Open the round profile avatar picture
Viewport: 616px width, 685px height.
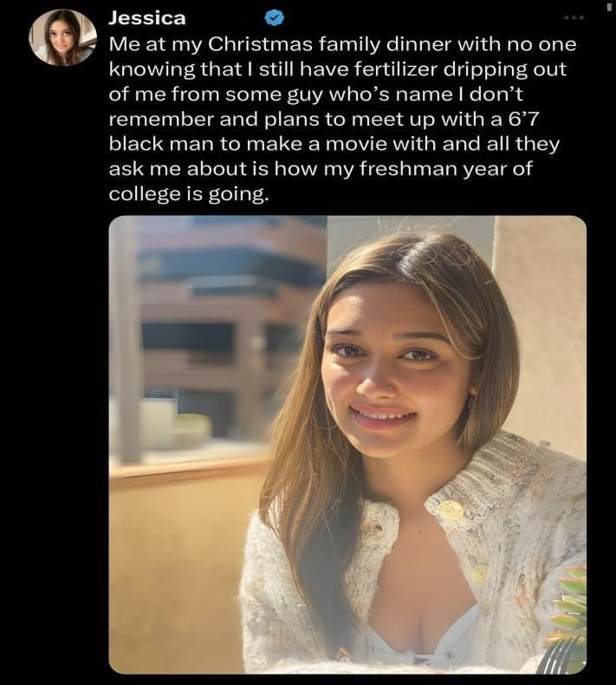pyautogui.click(x=62, y=38)
